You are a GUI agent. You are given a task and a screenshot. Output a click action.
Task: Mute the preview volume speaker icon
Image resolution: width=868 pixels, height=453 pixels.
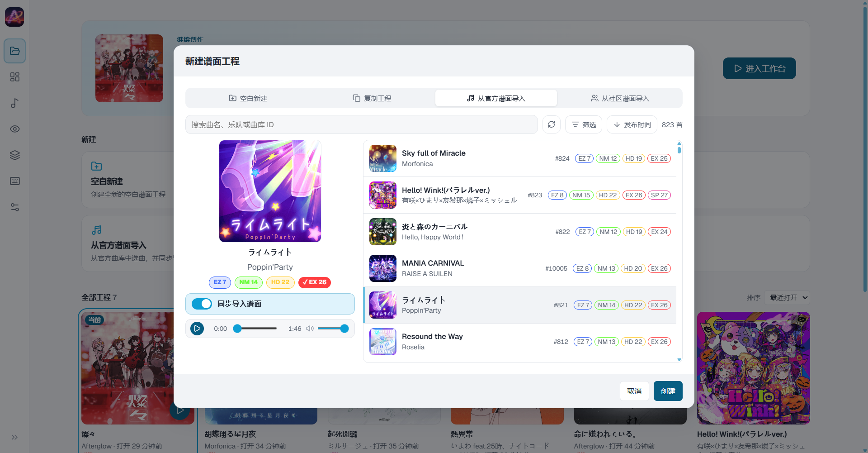(310, 329)
